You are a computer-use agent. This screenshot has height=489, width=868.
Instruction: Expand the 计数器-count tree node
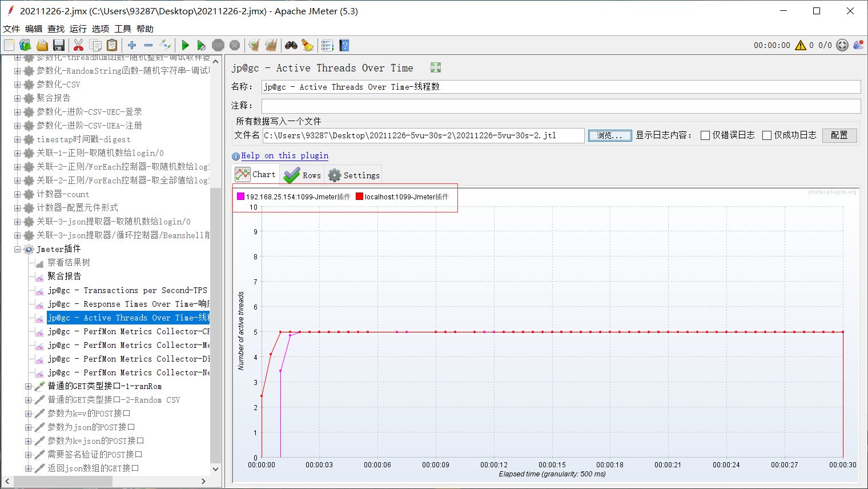(17, 194)
